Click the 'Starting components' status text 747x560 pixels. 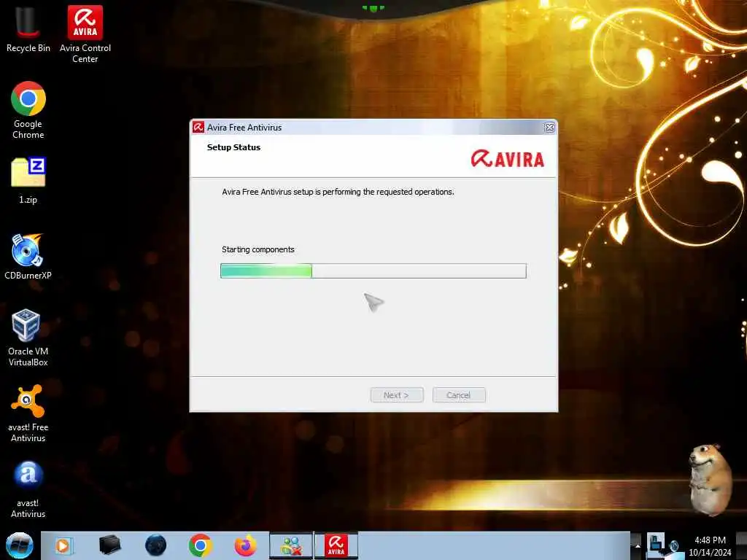pos(258,249)
